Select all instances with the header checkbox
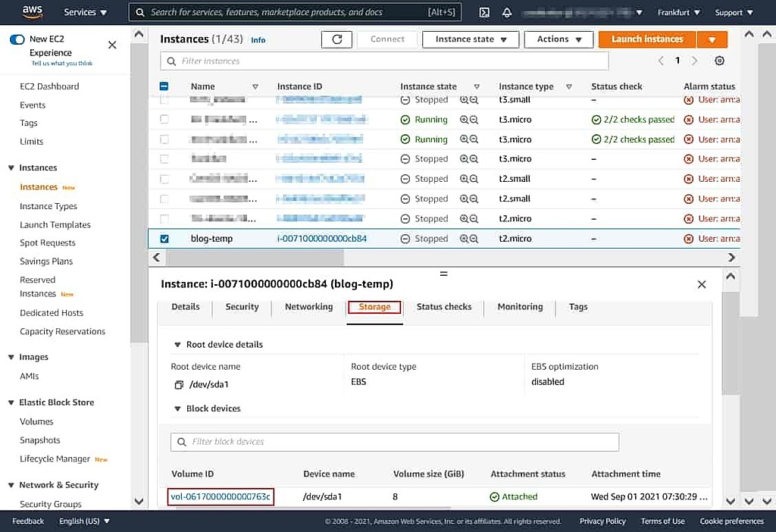This screenshot has height=532, width=776. [x=164, y=86]
